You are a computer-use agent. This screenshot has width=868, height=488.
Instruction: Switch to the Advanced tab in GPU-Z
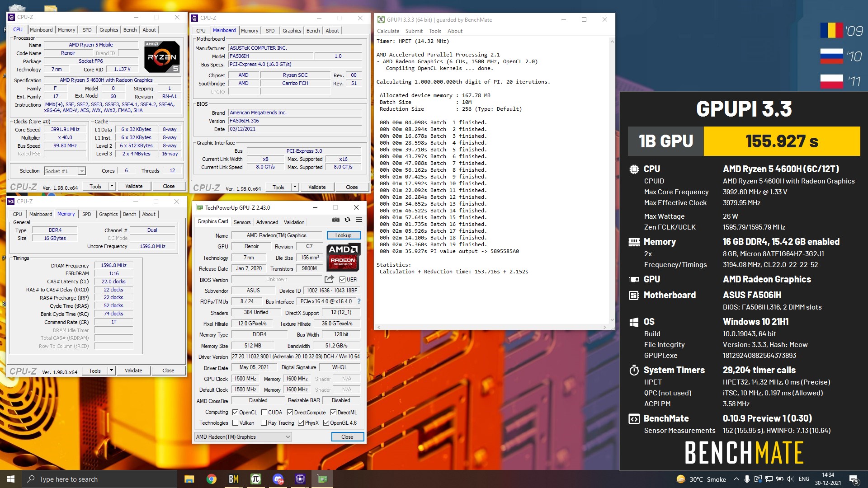267,222
